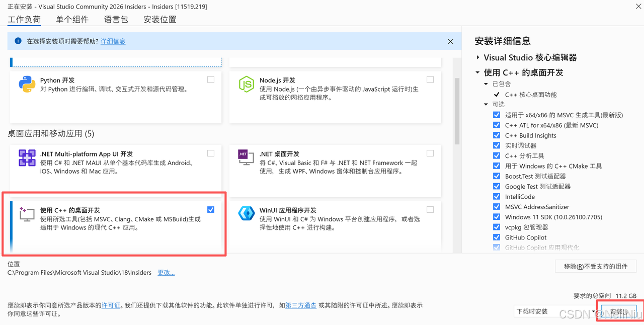Switch to the 语言包 tab

[x=116, y=19]
